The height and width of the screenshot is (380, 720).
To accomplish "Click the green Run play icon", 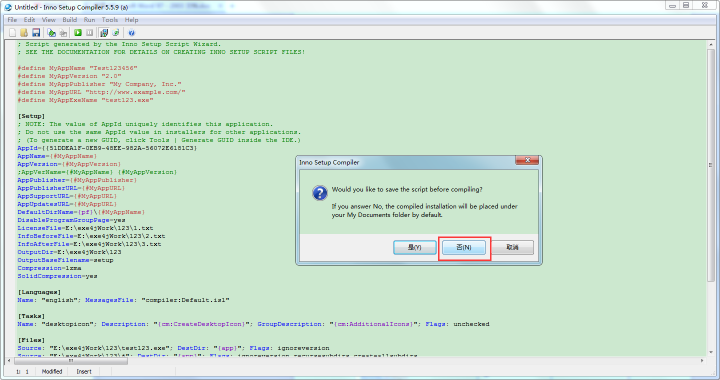I will point(78,33).
